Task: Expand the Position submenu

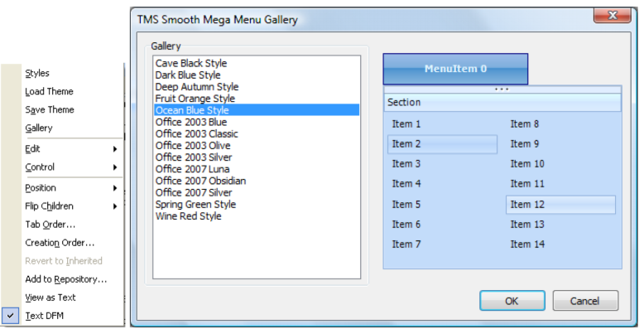Action: 72,188
